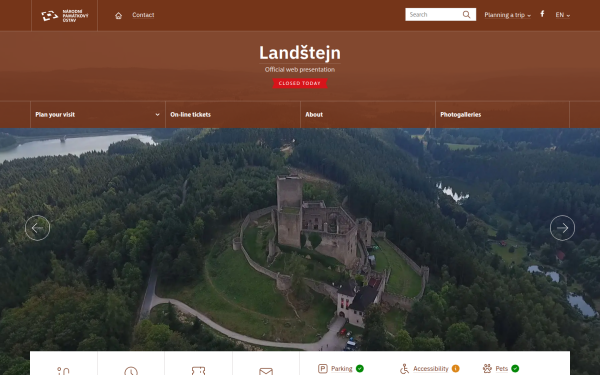Viewport: 600px width, 375px height.
Task: Click the Landštejn title heading
Action: pyautogui.click(x=300, y=53)
